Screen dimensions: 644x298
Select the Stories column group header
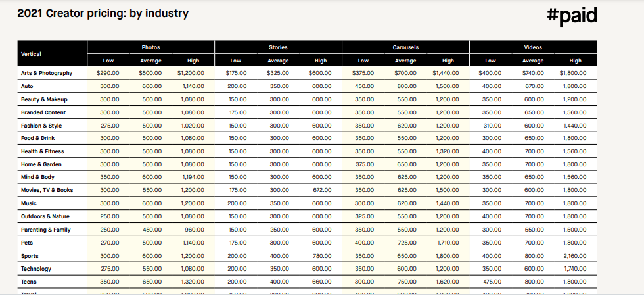tap(278, 47)
